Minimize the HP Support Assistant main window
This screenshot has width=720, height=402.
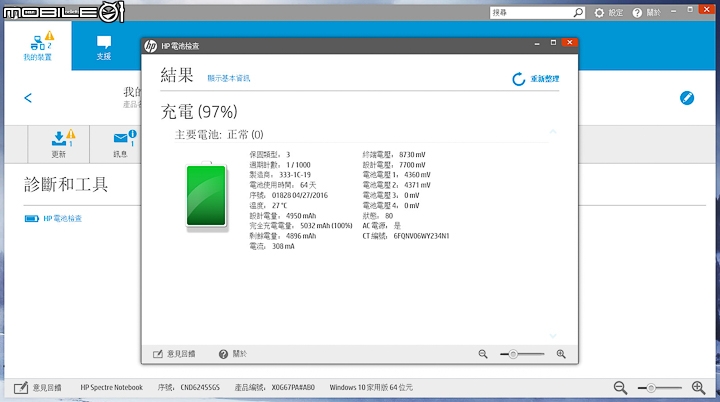[673, 10]
